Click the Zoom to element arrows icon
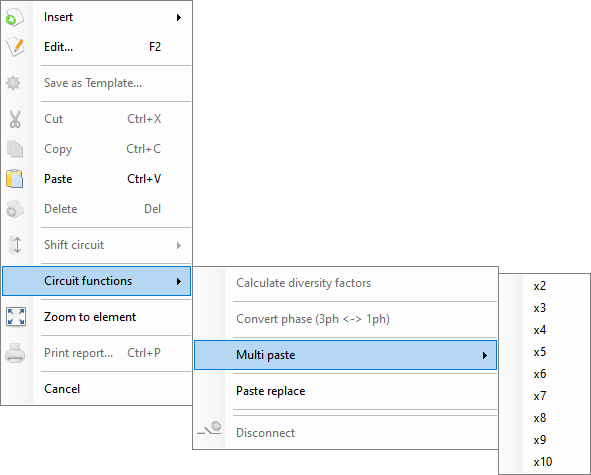 point(16,316)
